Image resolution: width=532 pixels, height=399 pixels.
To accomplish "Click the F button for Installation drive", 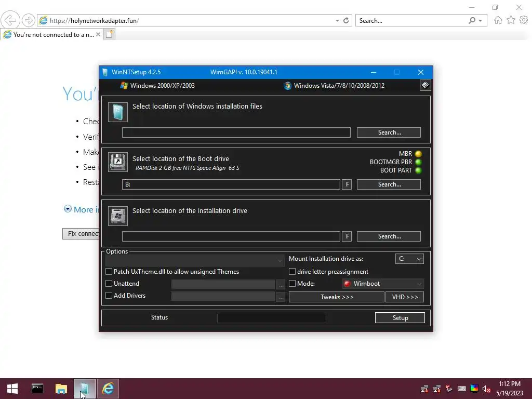I will [347, 236].
